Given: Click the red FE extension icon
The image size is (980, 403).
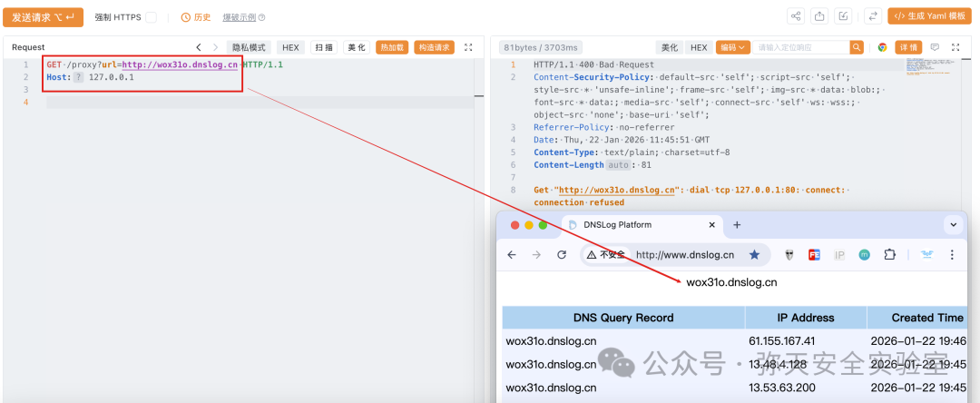Looking at the screenshot, I should 814,254.
